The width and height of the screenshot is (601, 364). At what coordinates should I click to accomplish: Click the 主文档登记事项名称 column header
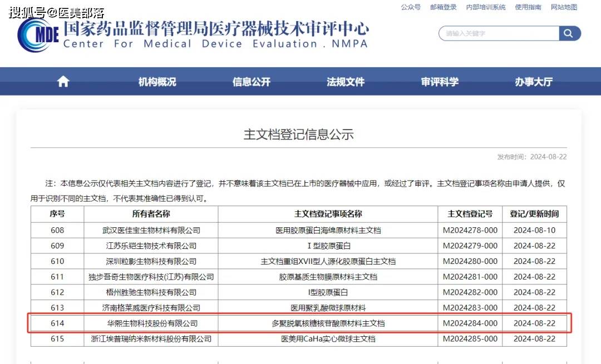point(328,214)
